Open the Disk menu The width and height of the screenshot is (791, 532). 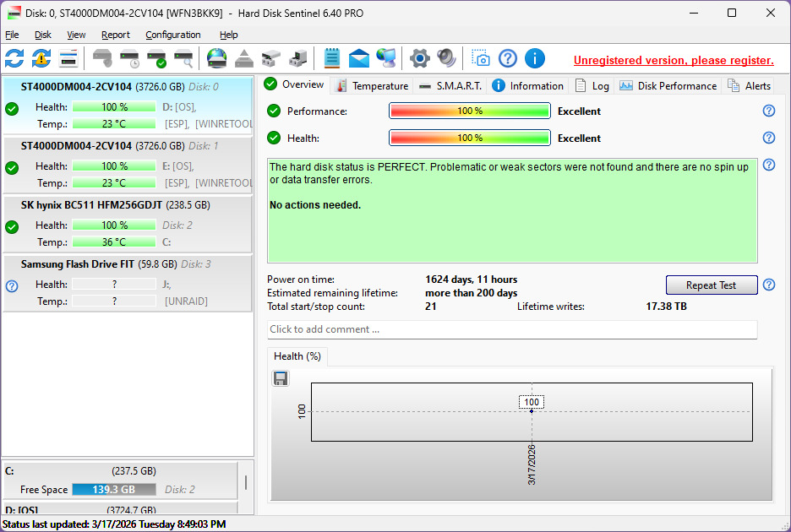tap(43, 35)
